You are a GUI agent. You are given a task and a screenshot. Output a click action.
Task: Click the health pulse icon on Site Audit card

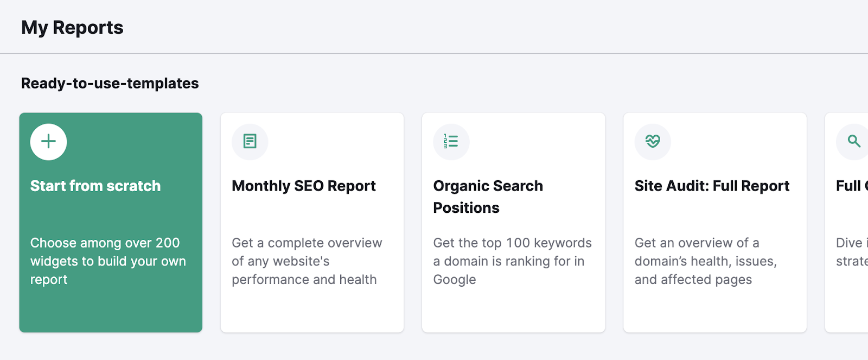(x=653, y=142)
